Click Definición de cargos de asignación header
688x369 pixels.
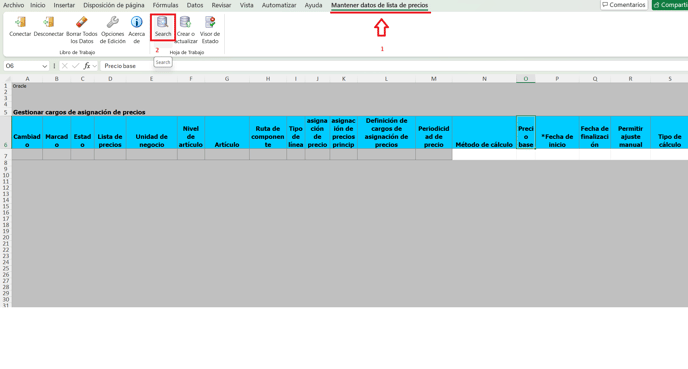coord(386,133)
